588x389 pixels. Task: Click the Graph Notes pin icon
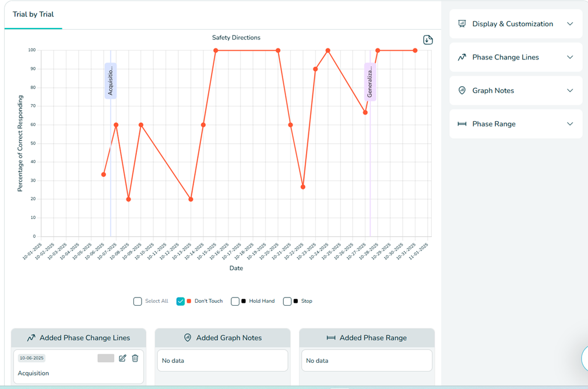click(x=462, y=90)
